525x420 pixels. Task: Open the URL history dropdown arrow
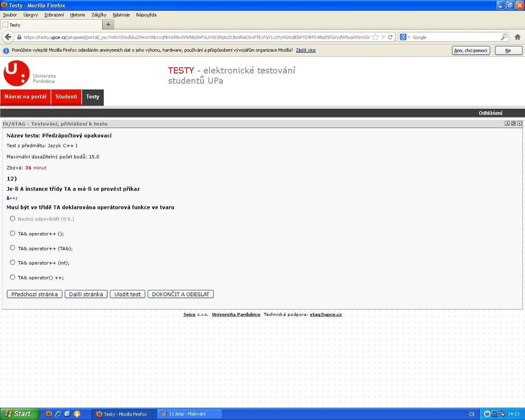(383, 37)
